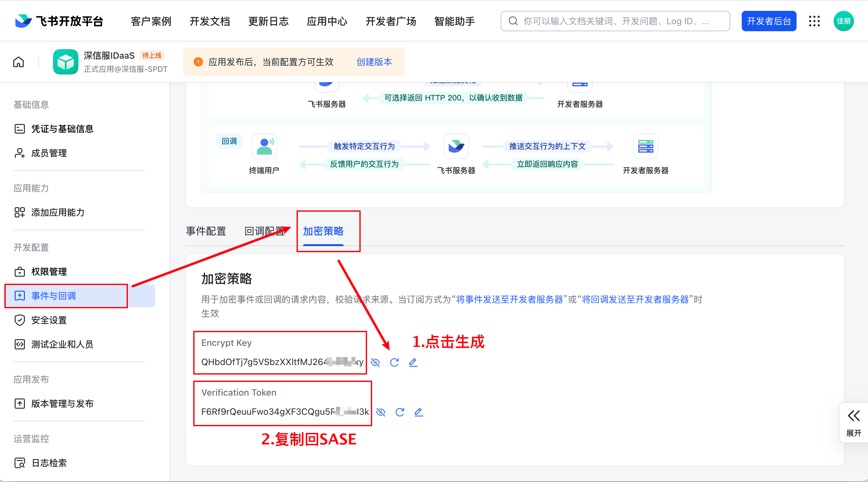This screenshot has width=868, height=482.
Task: Open 将事件发送至开发者服务器 link
Action: [509, 299]
